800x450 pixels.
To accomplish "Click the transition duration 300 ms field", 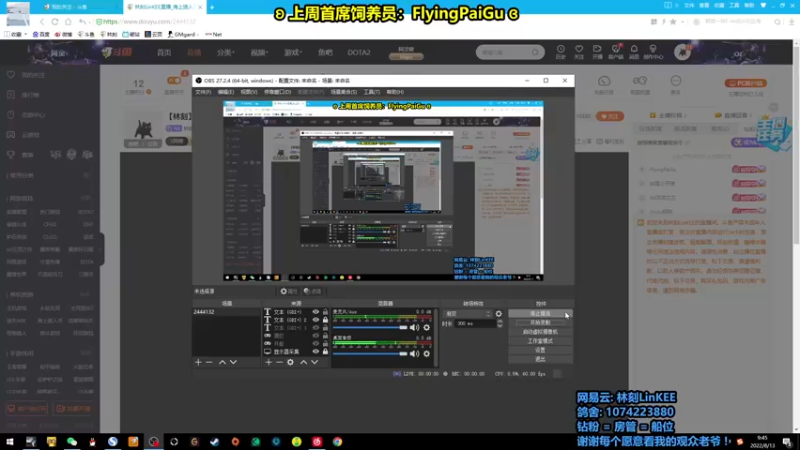I will click(x=475, y=323).
